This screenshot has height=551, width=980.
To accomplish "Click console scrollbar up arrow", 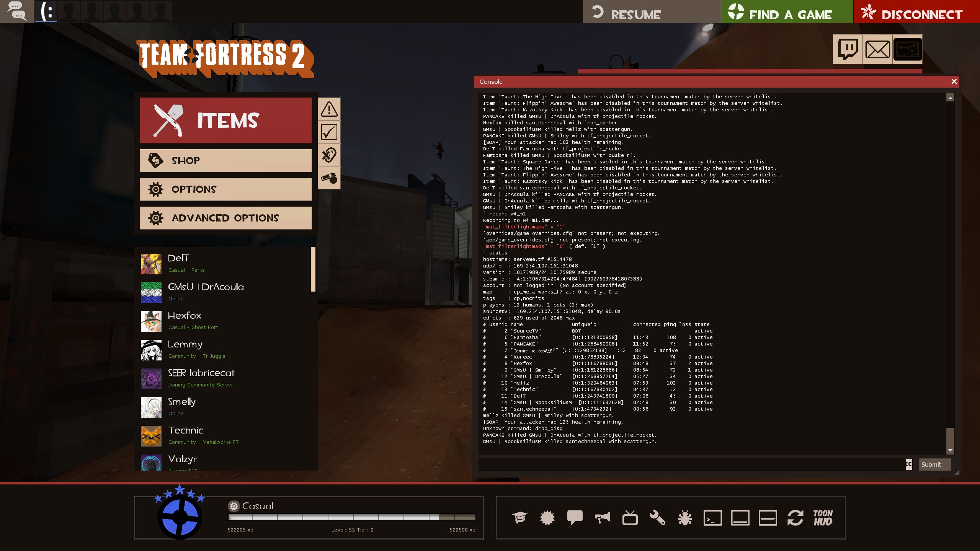I will tap(950, 98).
